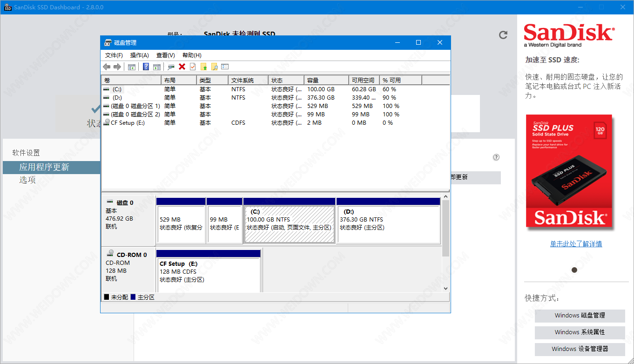Select 应用程序更新 in the Dashboard sidebar
This screenshot has height=364, width=634.
point(51,168)
